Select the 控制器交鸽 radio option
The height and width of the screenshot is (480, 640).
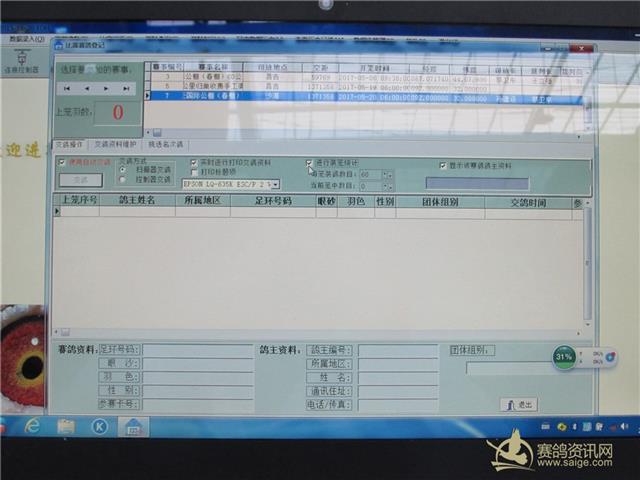click(123, 178)
